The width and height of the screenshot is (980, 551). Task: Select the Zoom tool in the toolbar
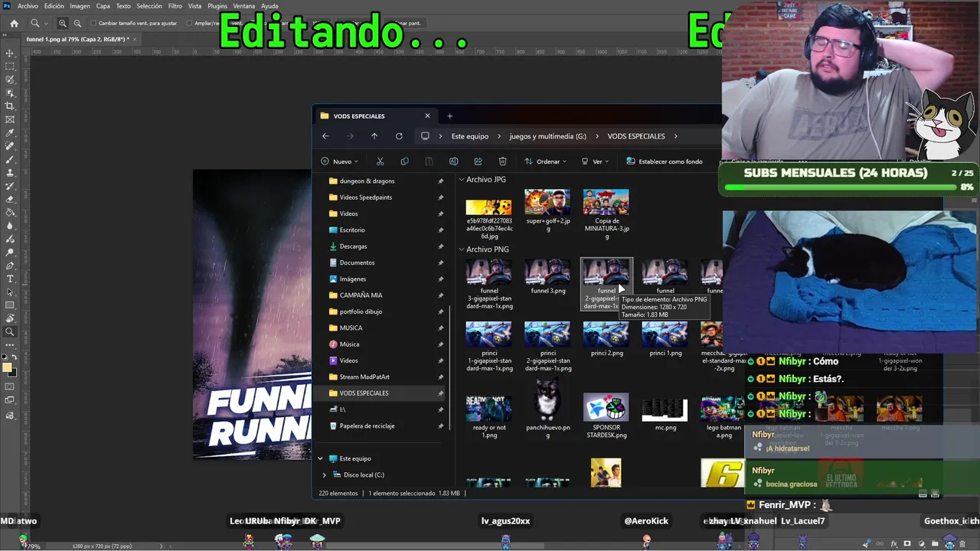coord(10,331)
